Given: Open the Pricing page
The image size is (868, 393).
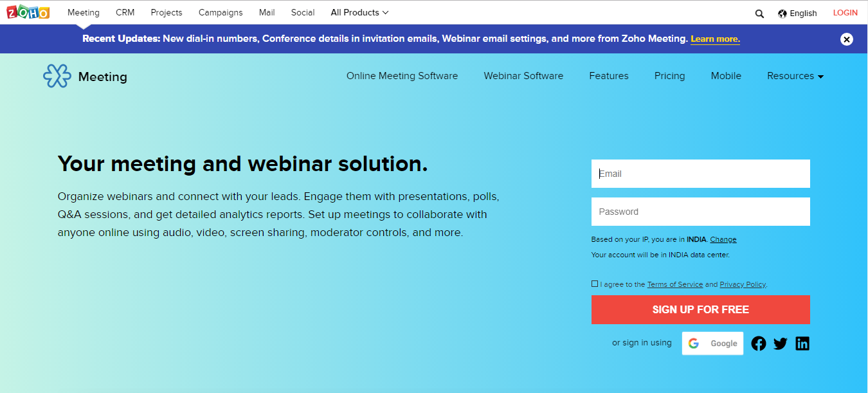Looking at the screenshot, I should 669,76.
